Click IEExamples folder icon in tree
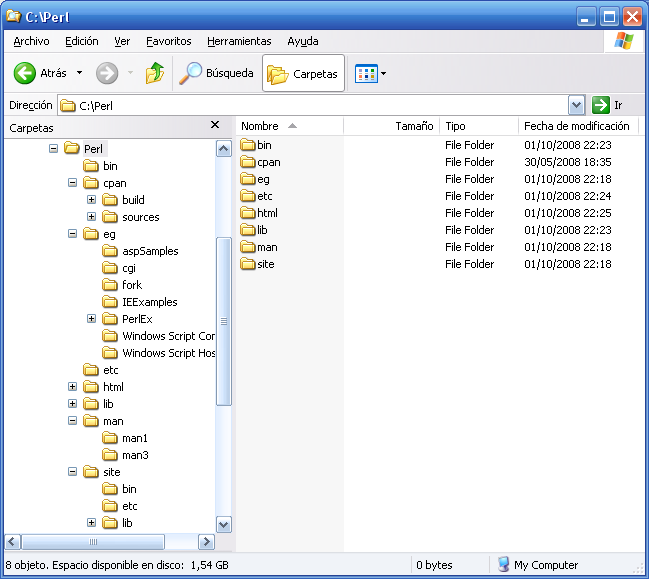 click(110, 302)
